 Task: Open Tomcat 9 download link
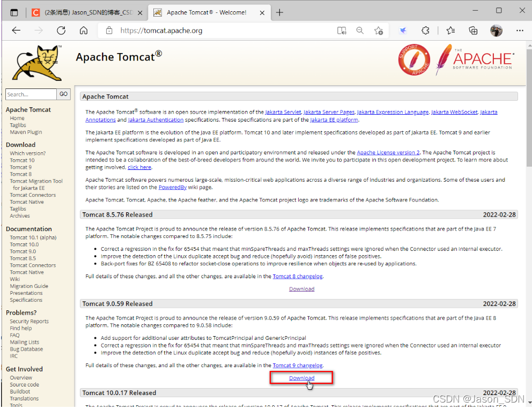coord(21,167)
